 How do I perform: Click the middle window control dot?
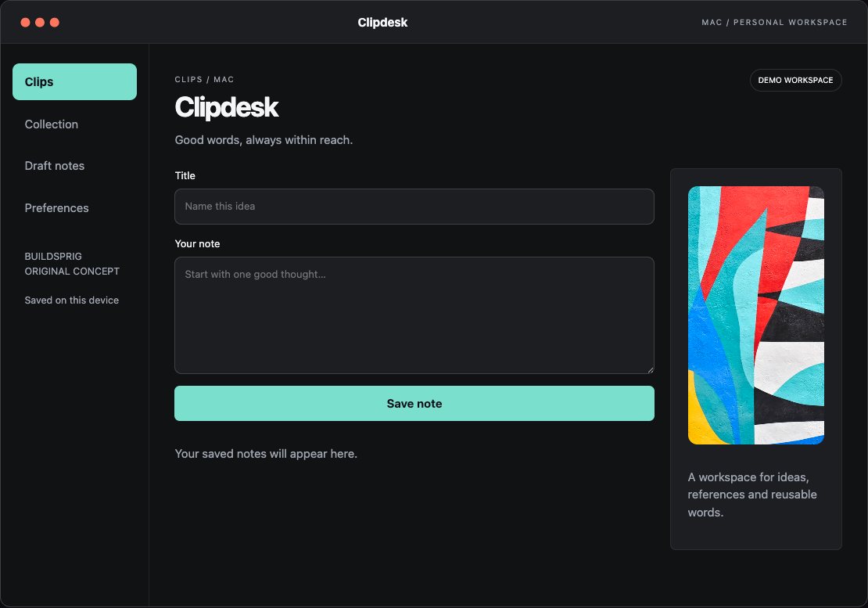tap(40, 22)
